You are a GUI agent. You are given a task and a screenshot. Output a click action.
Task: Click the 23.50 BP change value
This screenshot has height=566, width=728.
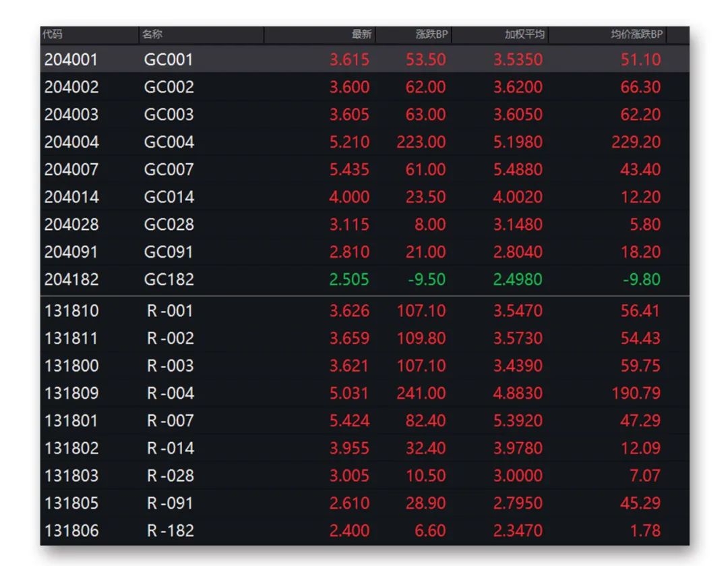point(425,197)
